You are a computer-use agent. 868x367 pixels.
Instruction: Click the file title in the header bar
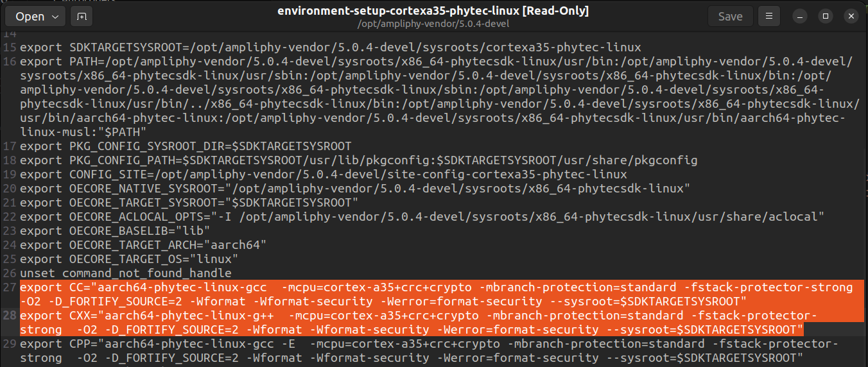click(x=433, y=11)
